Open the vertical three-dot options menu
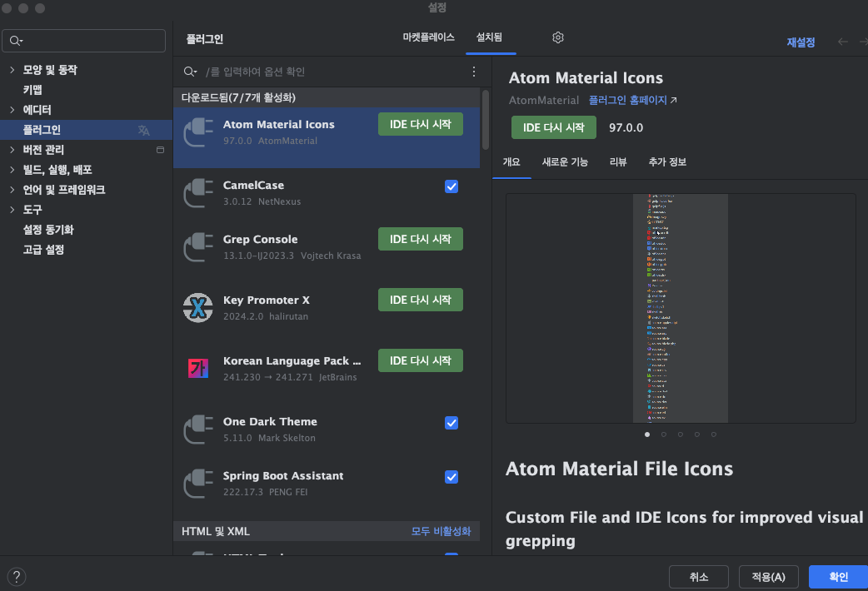Image resolution: width=868 pixels, height=591 pixels. pyautogui.click(x=474, y=72)
